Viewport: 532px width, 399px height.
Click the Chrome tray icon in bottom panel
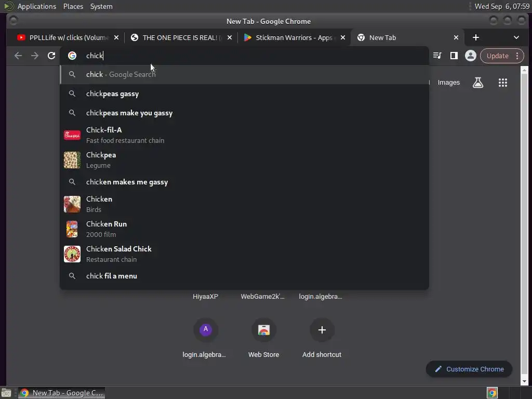[x=492, y=393]
